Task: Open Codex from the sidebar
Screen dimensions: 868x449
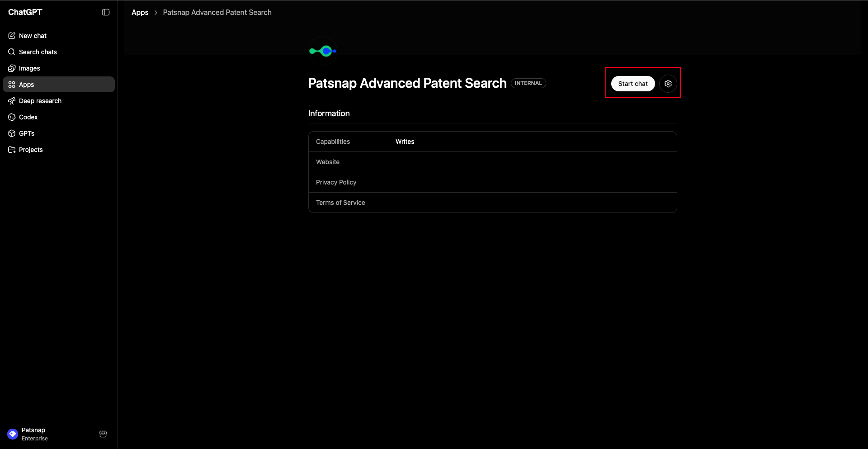Action: (x=59, y=117)
